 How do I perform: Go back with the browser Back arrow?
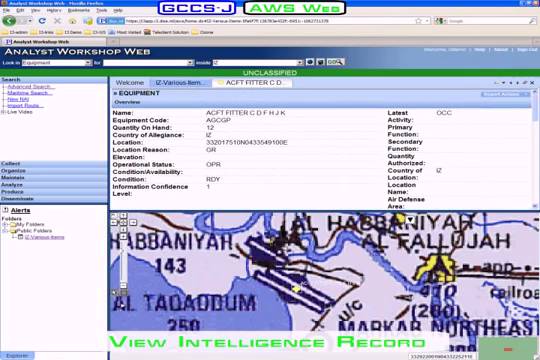pyautogui.click(x=9, y=21)
